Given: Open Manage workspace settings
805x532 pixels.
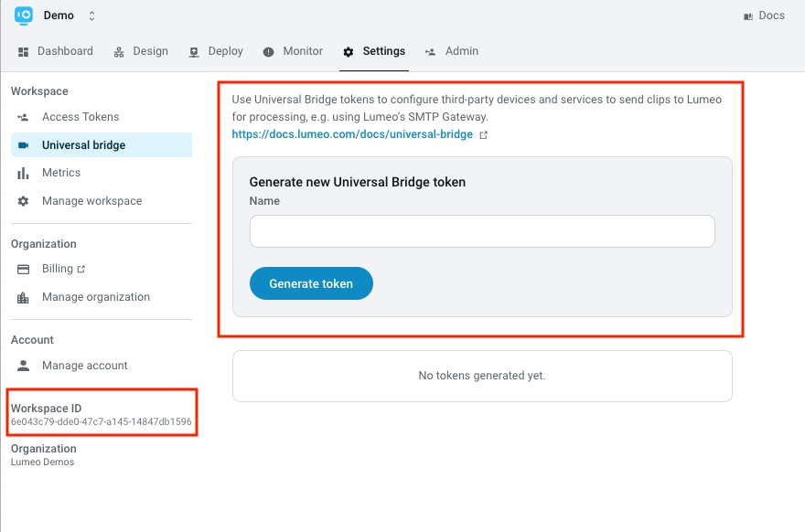Looking at the screenshot, I should point(102,201).
